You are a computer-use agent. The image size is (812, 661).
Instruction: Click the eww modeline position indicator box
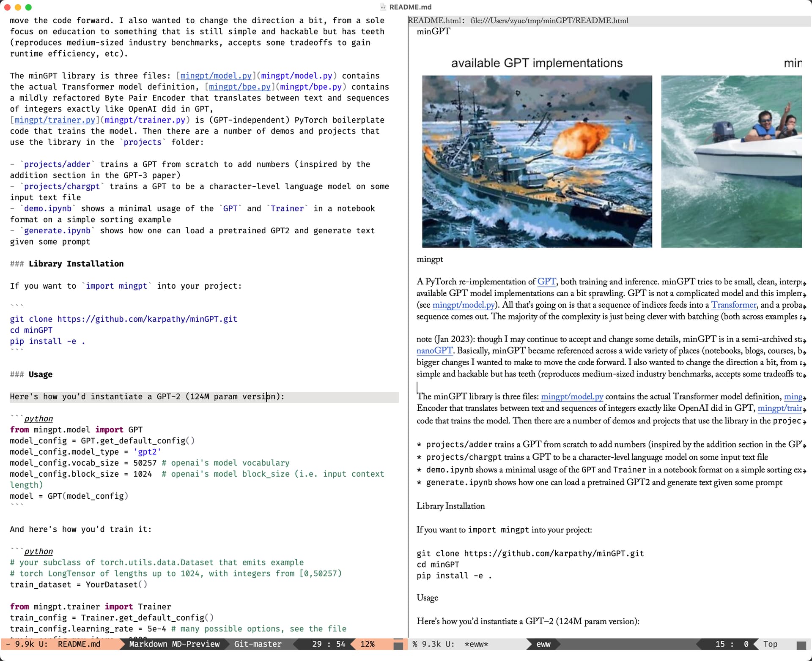[x=801, y=645]
